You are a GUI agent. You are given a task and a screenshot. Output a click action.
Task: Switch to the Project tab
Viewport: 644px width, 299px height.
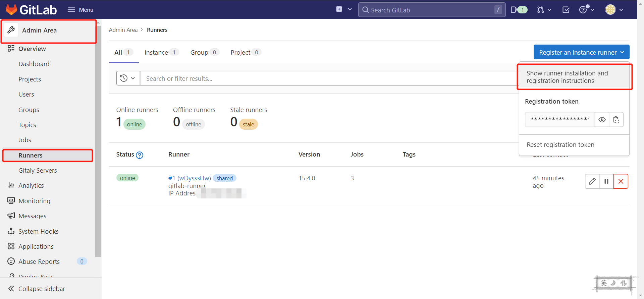point(246,52)
